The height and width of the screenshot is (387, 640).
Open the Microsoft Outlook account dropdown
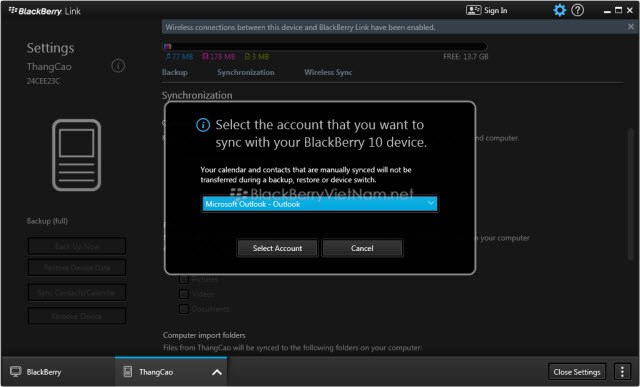(x=320, y=204)
